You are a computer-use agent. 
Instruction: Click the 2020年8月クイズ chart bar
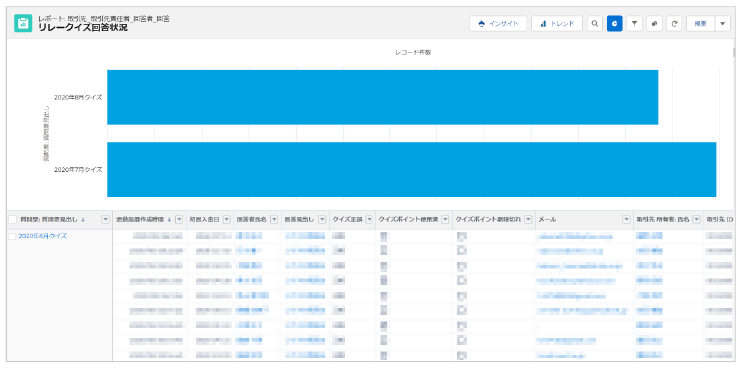[x=383, y=97]
